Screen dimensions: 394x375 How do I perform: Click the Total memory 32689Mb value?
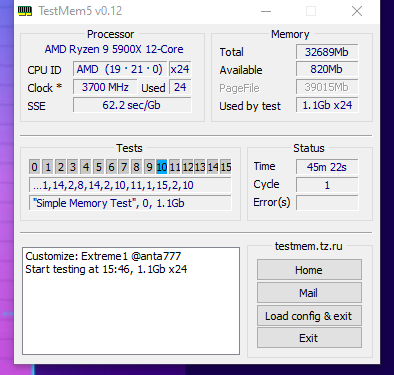coord(327,52)
